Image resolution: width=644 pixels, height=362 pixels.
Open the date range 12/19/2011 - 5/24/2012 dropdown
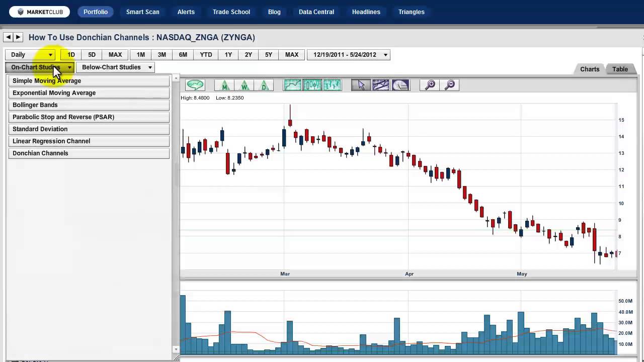(x=349, y=54)
